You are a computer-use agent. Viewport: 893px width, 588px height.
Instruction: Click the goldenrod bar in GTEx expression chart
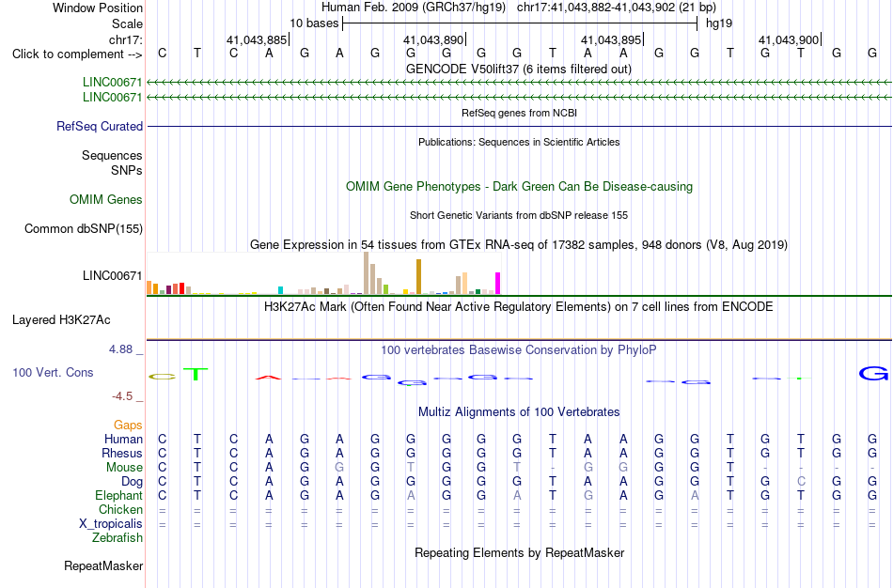[418, 277]
